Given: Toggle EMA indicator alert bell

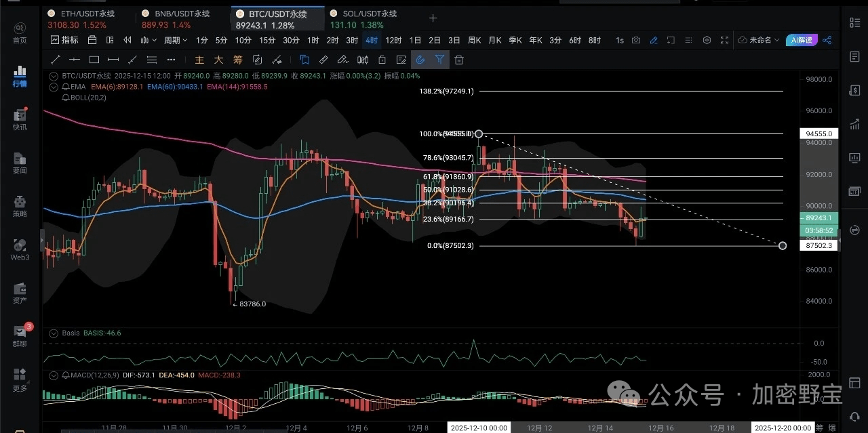Looking at the screenshot, I should click(x=65, y=87).
